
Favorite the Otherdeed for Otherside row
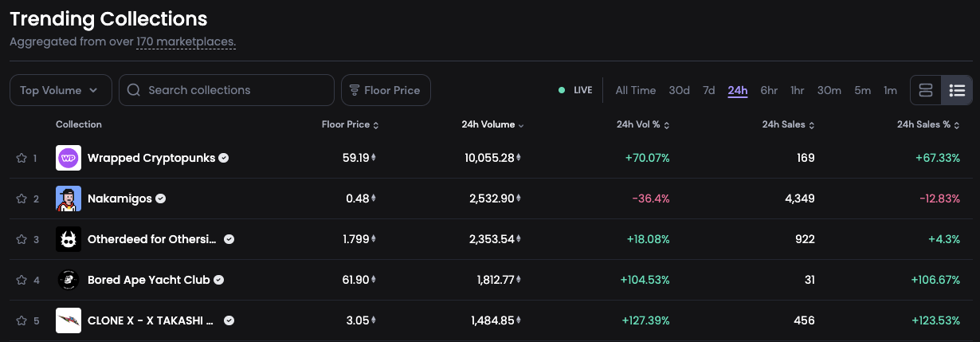22,239
